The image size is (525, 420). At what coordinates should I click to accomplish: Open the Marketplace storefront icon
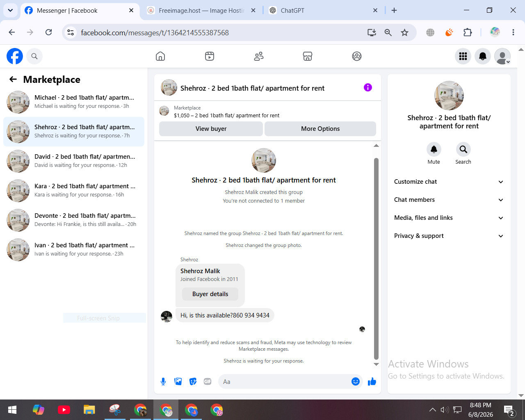pyautogui.click(x=308, y=56)
